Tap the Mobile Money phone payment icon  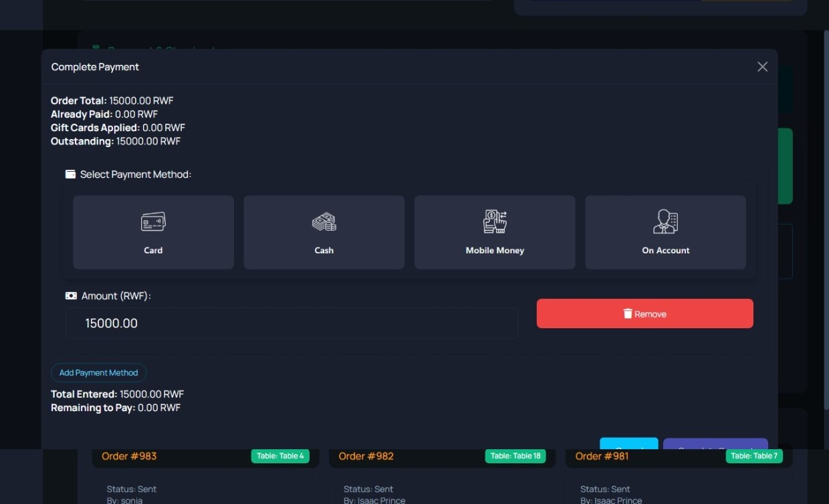495,222
